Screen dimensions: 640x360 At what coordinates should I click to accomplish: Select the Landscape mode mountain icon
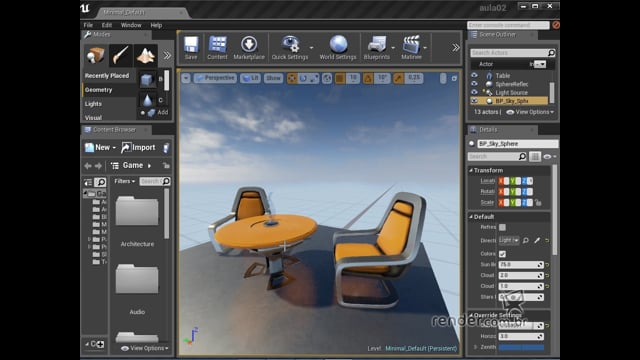(145, 55)
